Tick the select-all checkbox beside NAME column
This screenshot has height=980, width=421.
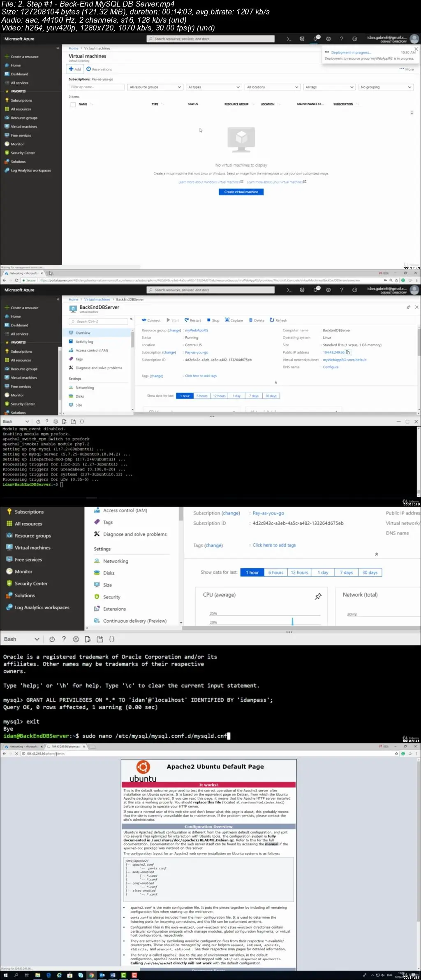(x=73, y=105)
